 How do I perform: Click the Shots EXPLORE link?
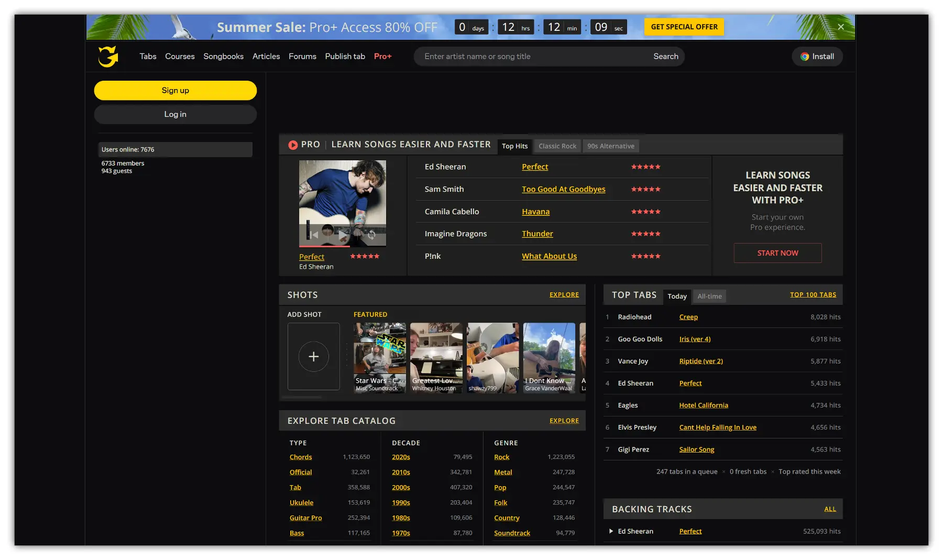(x=564, y=295)
